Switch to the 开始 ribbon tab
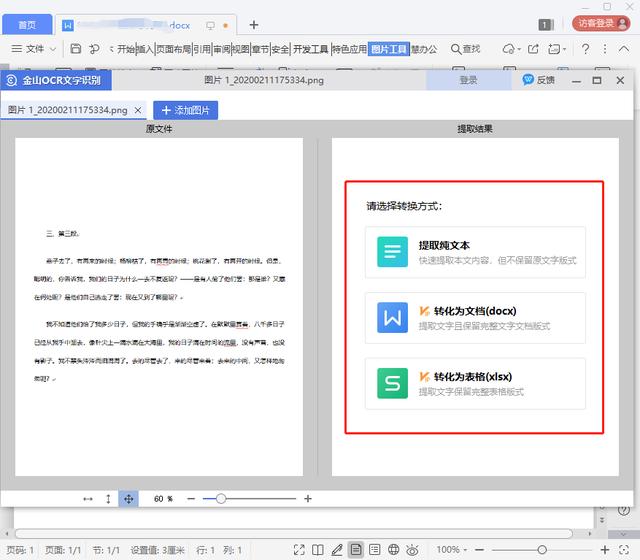Screen dimensions: 640x560 (x=126, y=49)
